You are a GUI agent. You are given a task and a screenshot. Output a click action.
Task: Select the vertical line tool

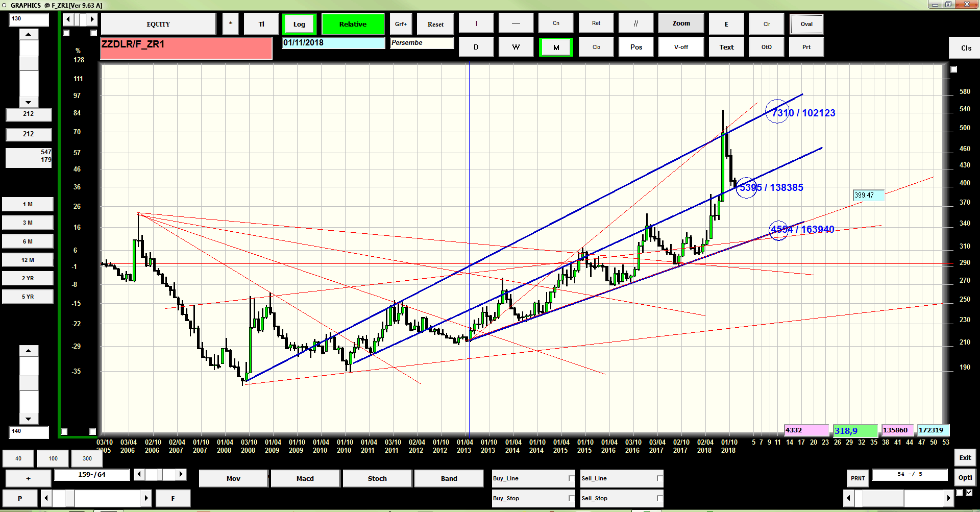(x=476, y=23)
